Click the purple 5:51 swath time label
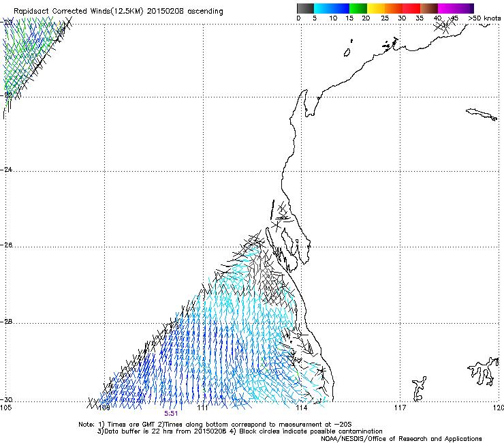The width and height of the screenshot is (504, 443). [x=171, y=414]
